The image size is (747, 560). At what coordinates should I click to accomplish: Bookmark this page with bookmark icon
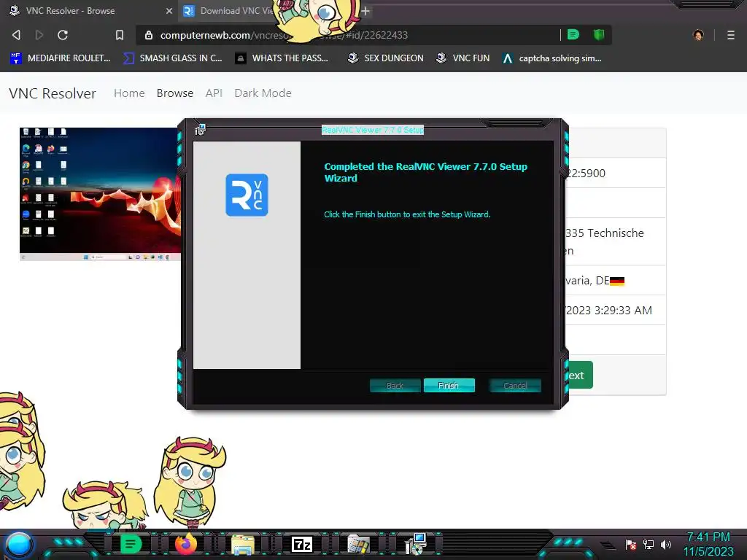click(120, 35)
